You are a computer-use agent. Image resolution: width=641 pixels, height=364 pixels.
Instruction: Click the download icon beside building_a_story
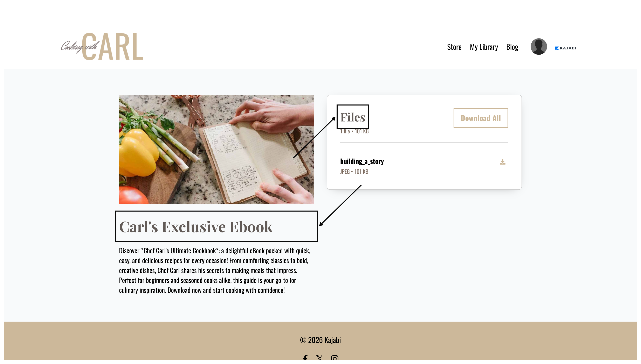[x=502, y=162]
